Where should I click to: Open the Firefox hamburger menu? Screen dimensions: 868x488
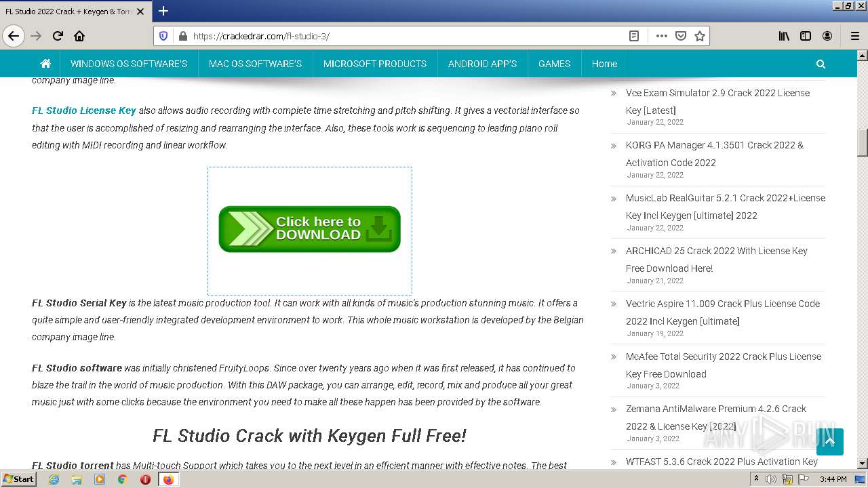(x=855, y=36)
